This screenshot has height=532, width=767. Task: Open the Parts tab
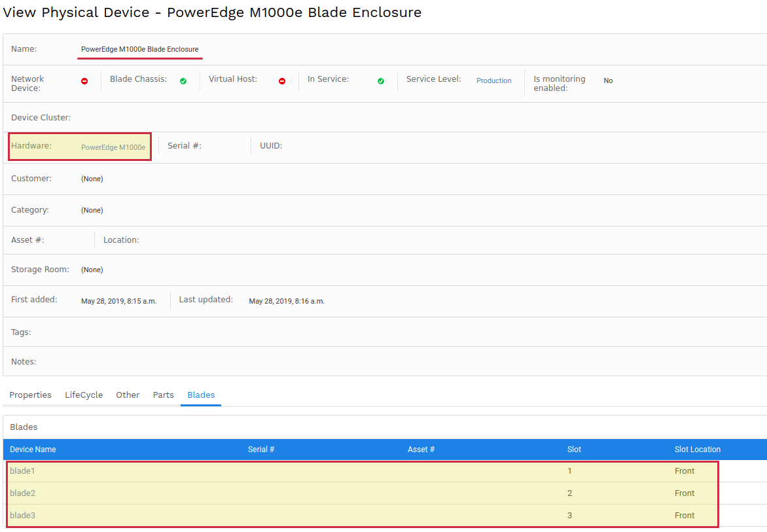[x=164, y=395]
